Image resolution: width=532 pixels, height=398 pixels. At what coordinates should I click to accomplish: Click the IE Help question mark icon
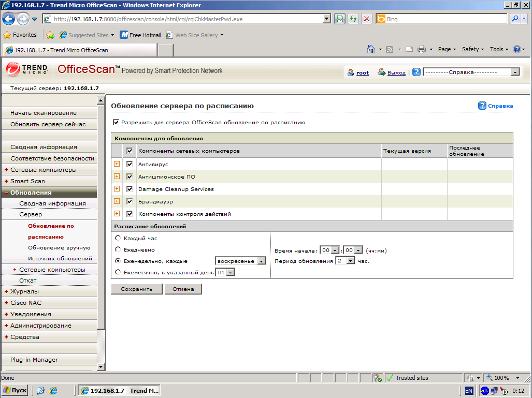pyautogui.click(x=517, y=50)
